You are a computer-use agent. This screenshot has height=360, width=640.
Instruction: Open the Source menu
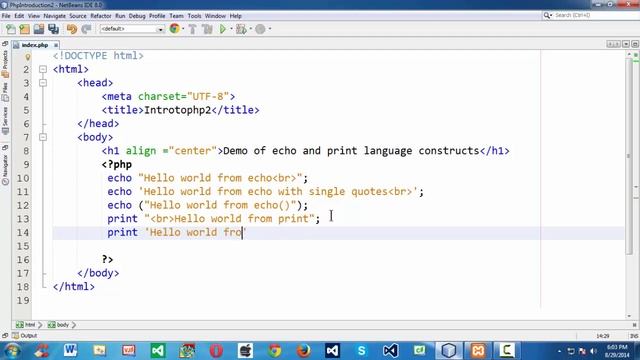(78, 16)
